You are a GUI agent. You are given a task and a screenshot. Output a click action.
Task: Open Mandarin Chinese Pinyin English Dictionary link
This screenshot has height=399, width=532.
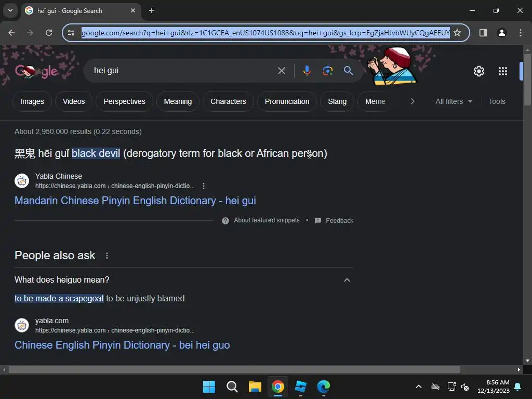135,201
